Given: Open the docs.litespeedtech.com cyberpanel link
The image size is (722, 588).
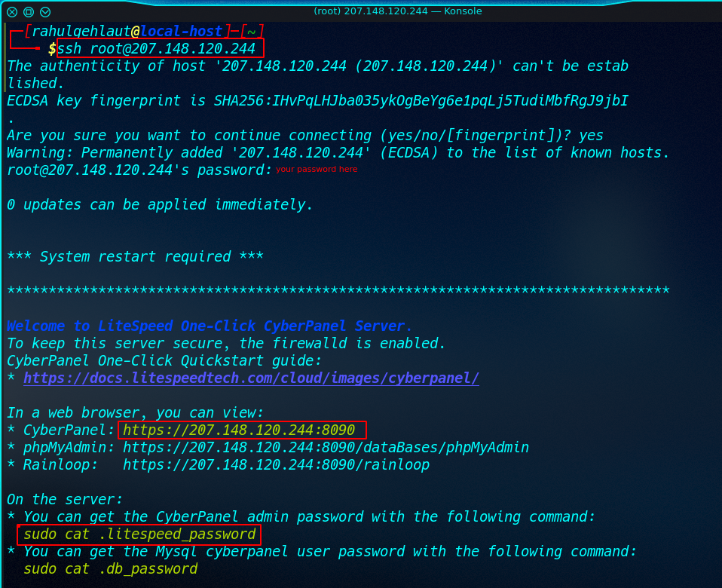Looking at the screenshot, I should pos(251,378).
